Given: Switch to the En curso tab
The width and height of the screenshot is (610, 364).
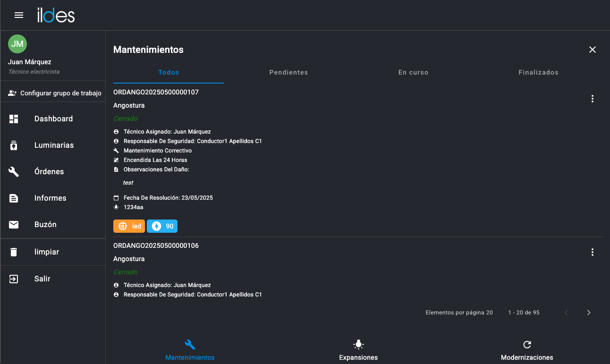Looking at the screenshot, I should coord(413,73).
